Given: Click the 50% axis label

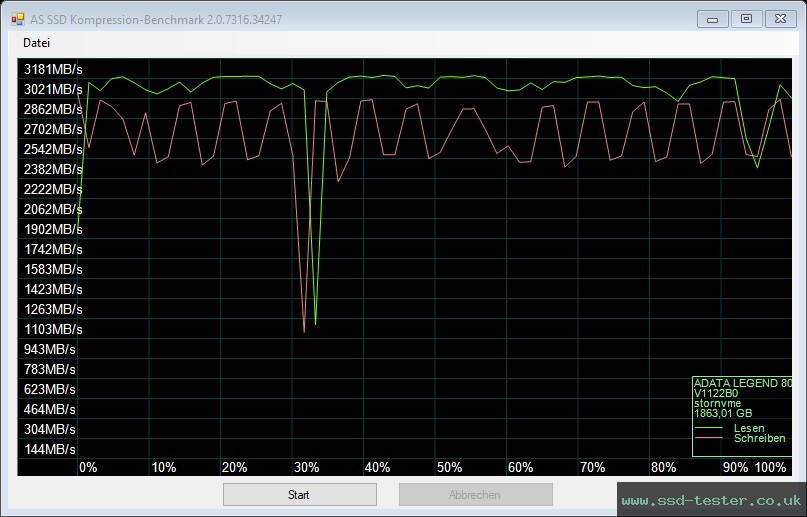Looking at the screenshot, I should point(449,468).
